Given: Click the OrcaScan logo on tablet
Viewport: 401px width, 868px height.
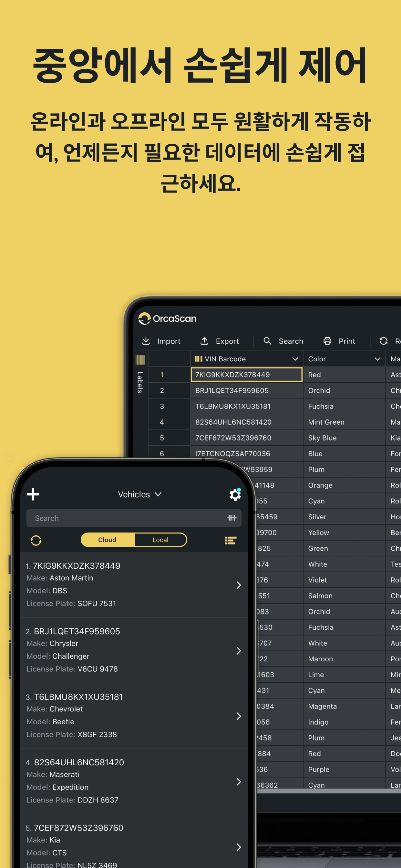Looking at the screenshot, I should [168, 318].
